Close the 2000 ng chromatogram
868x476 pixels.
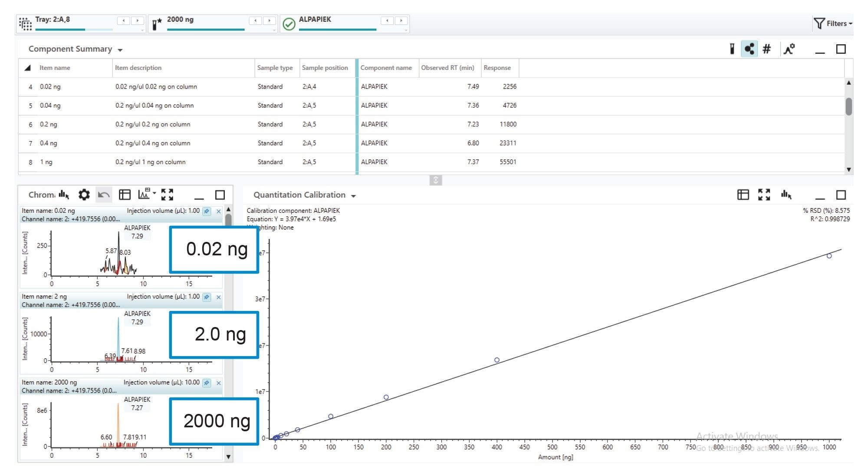[x=219, y=383]
